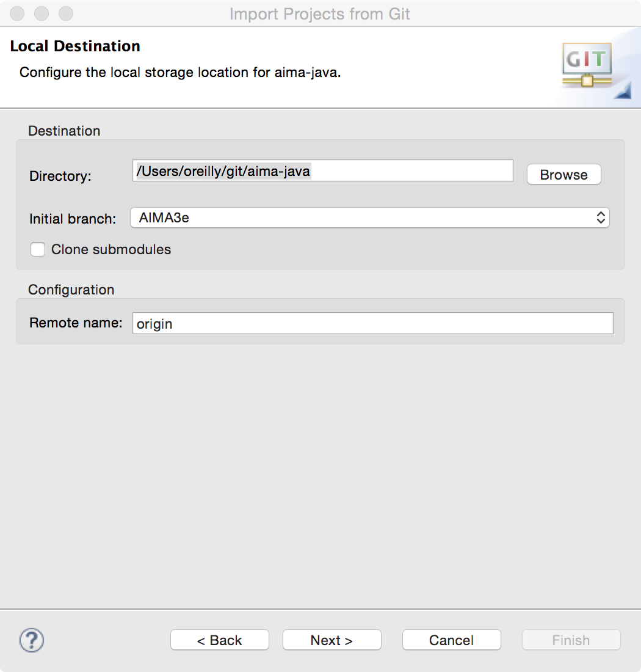Click the Local Destination heading
Viewport: 641px width, 672px height.
click(x=75, y=46)
